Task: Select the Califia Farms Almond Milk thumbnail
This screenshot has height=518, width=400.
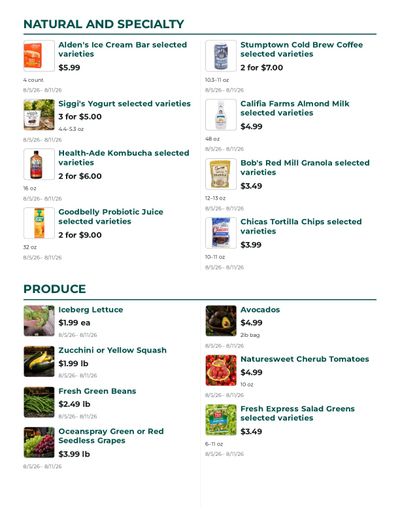Action: pyautogui.click(x=221, y=115)
